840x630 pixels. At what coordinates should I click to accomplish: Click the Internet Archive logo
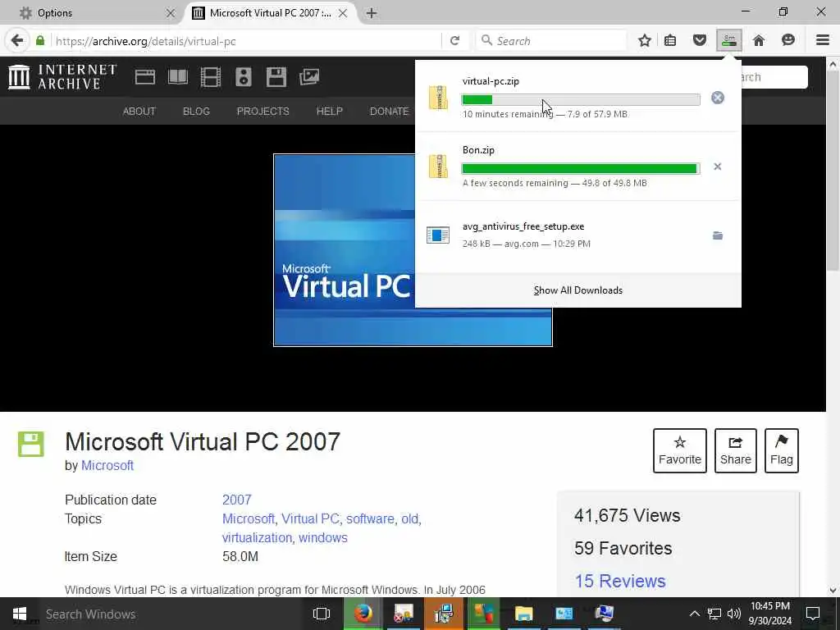(62, 76)
